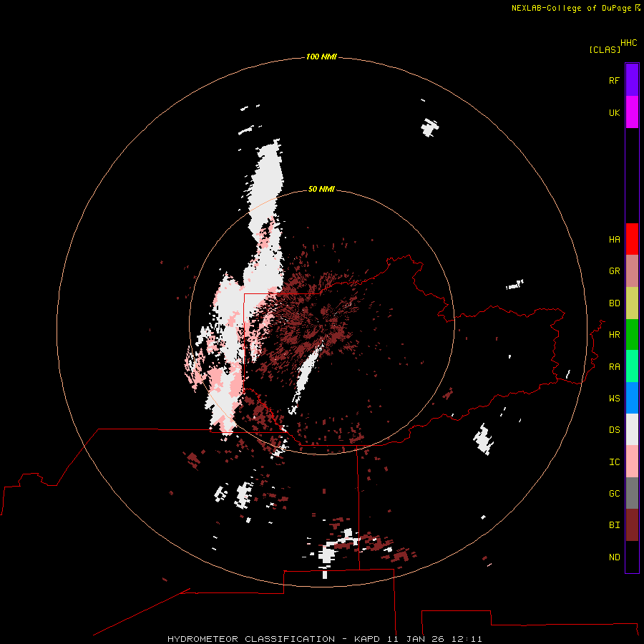Click the UK legend label
This screenshot has height=644, width=644.
[x=614, y=112]
